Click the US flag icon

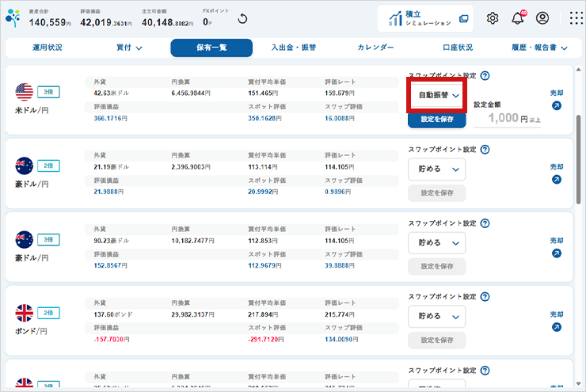coord(25,92)
